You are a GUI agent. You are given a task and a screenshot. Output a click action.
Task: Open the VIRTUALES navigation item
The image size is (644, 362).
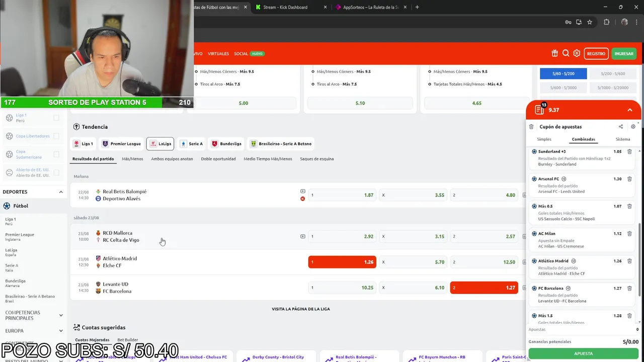point(218,53)
